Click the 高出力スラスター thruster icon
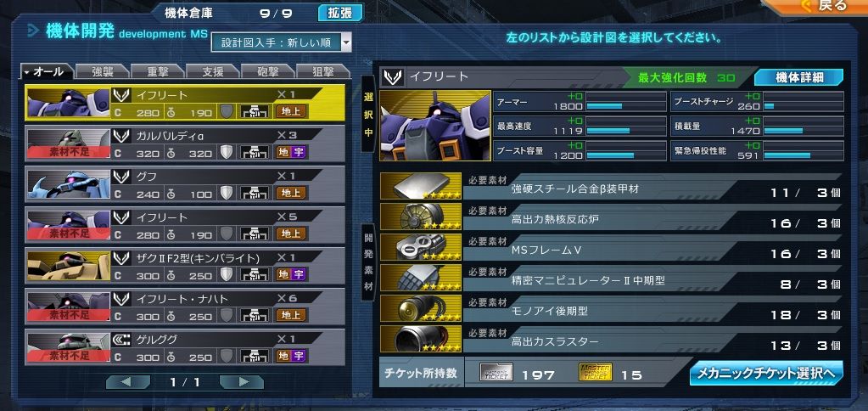The height and width of the screenshot is (411, 868). (421, 339)
